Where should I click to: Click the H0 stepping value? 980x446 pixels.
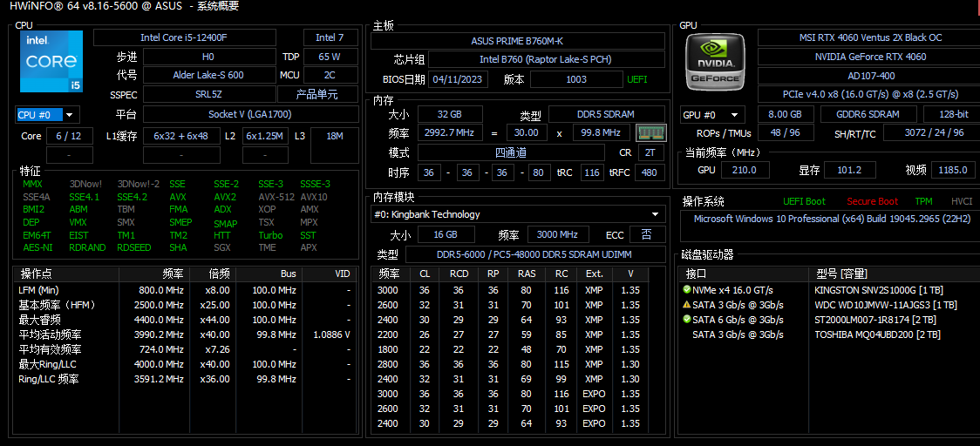tap(208, 57)
